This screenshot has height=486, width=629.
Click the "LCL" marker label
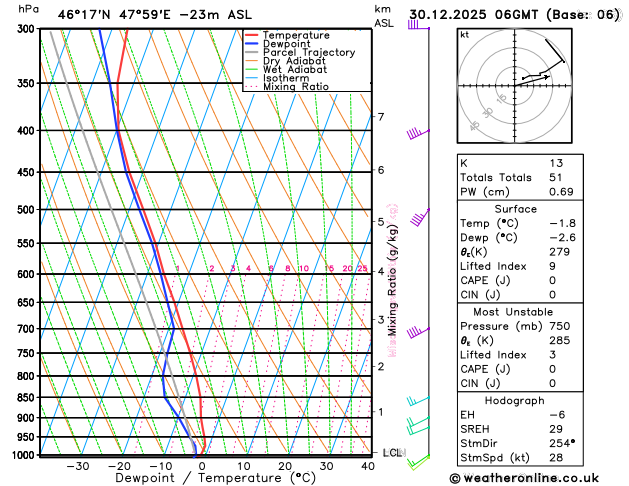coord(392,453)
